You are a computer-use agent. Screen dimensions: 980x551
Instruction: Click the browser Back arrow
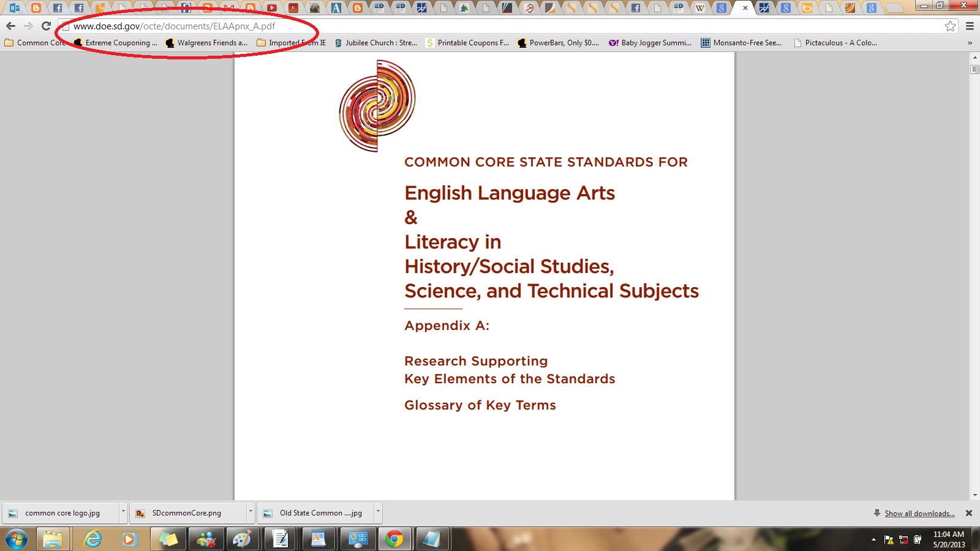point(10,26)
